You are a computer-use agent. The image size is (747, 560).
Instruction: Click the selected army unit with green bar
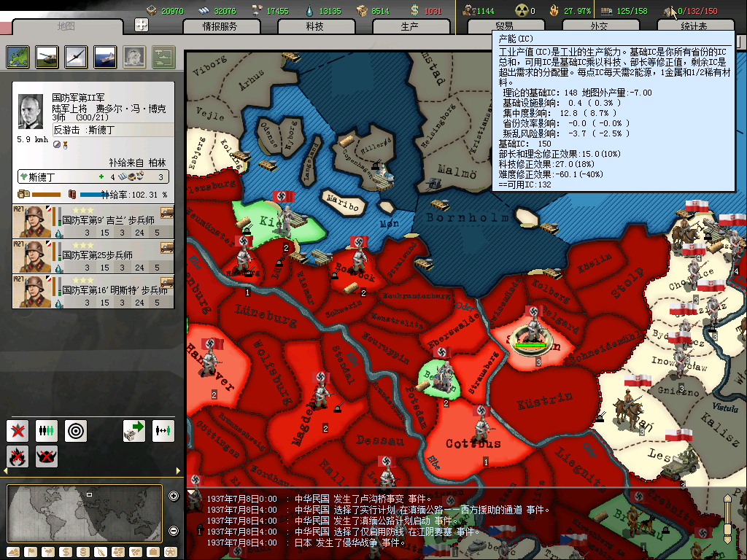click(531, 333)
